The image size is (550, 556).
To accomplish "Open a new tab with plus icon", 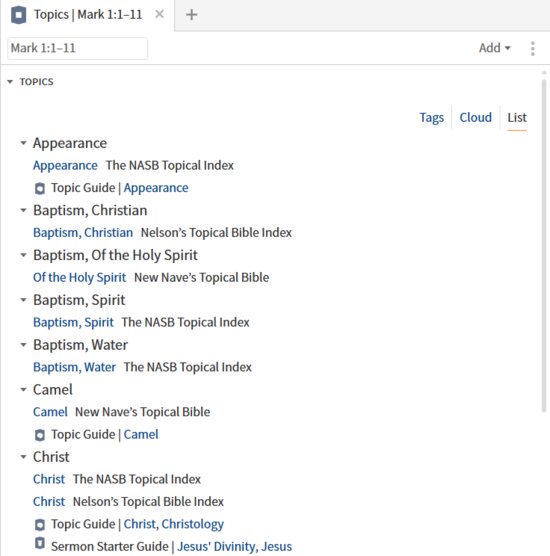I will pyautogui.click(x=191, y=15).
